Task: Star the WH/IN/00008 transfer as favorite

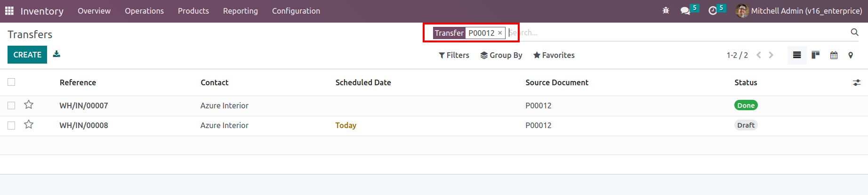Action: 29,124
